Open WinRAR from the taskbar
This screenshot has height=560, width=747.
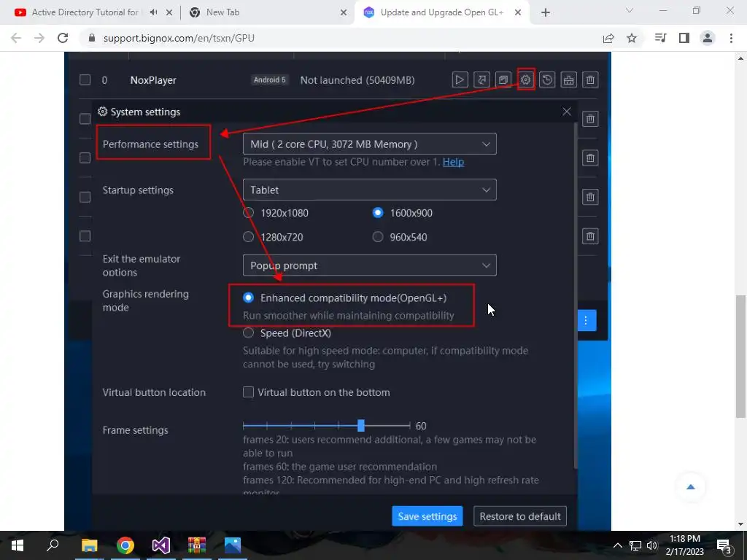click(x=197, y=545)
